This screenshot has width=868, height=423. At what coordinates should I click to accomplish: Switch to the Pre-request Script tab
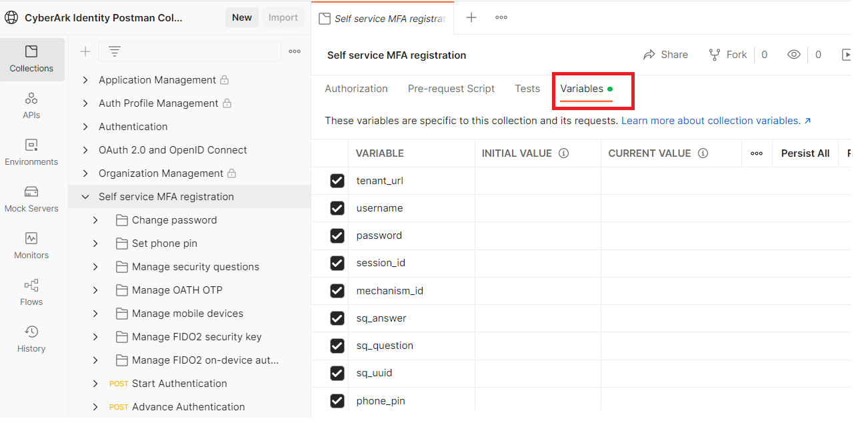451,89
